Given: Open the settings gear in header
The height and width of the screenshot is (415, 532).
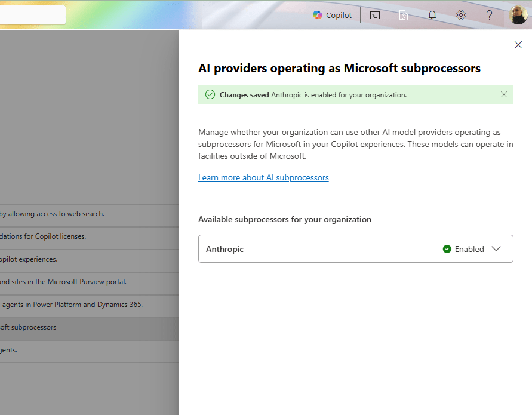Looking at the screenshot, I should pyautogui.click(x=461, y=15).
